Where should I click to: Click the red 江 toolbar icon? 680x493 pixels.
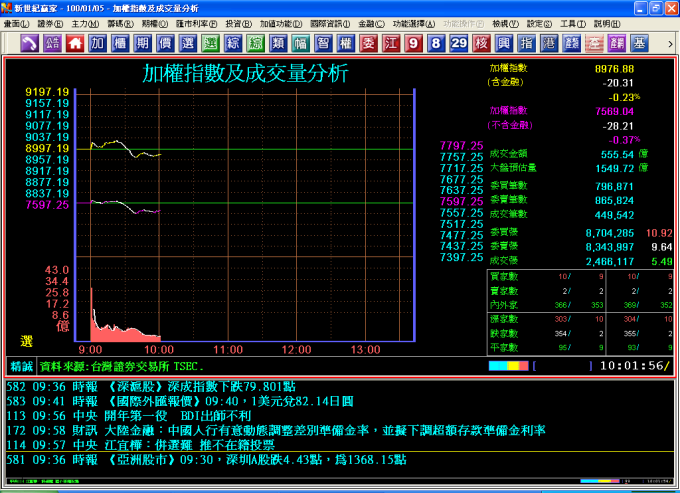391,43
